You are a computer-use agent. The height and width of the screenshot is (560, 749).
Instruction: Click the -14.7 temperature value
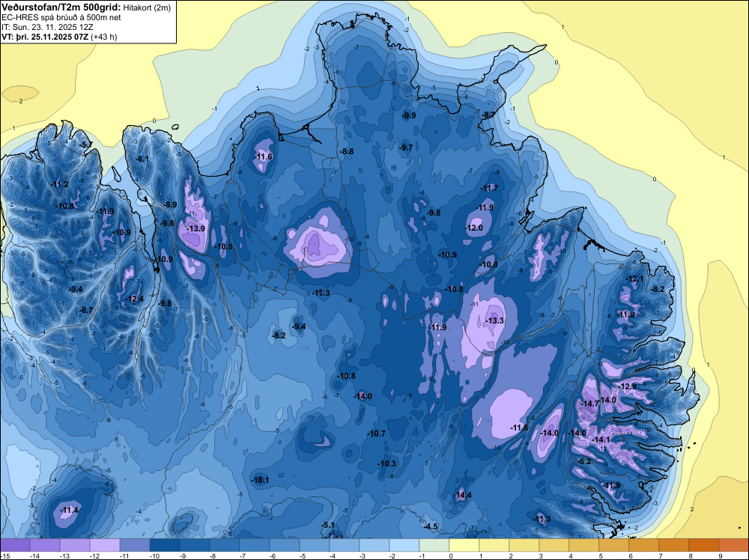590,404
